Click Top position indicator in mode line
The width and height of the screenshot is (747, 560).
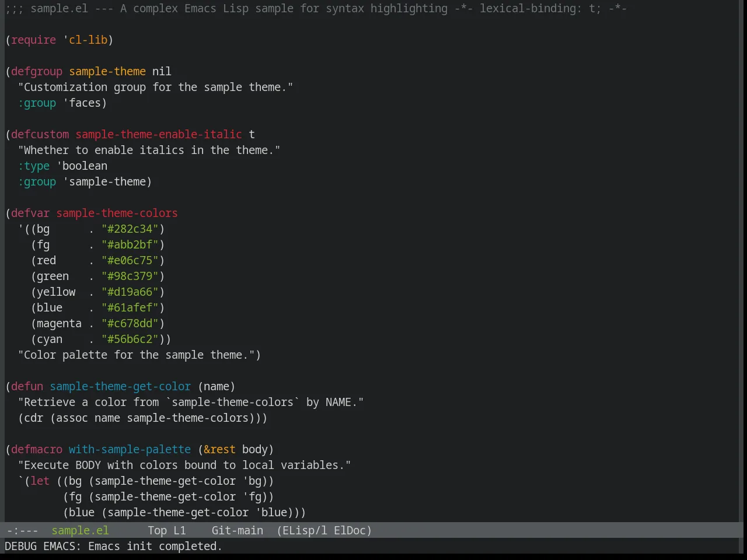(157, 530)
